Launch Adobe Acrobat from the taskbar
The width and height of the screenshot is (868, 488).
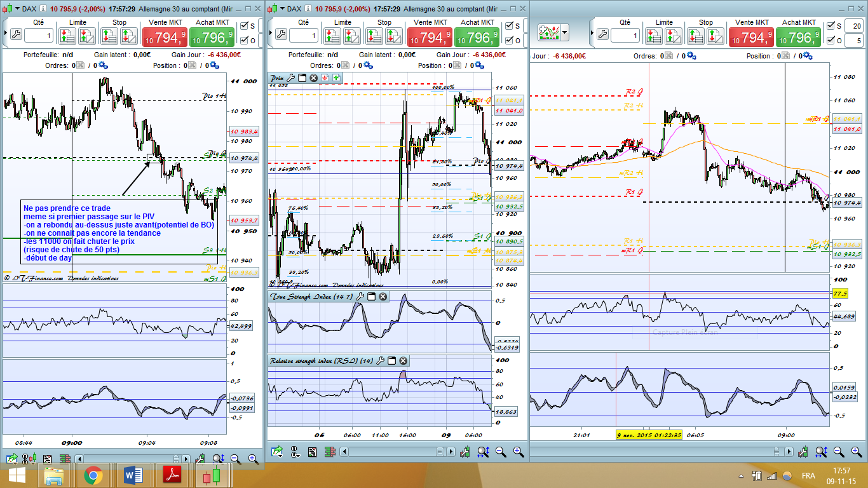[173, 475]
